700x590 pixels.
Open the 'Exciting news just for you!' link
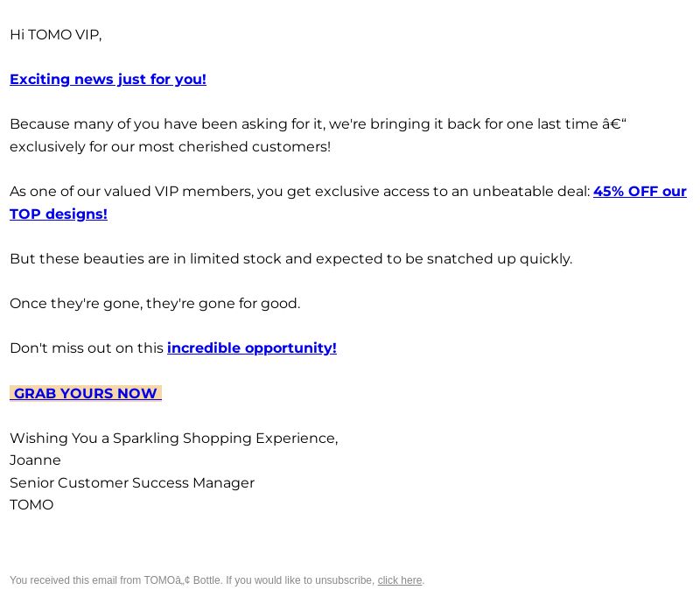pos(108,80)
